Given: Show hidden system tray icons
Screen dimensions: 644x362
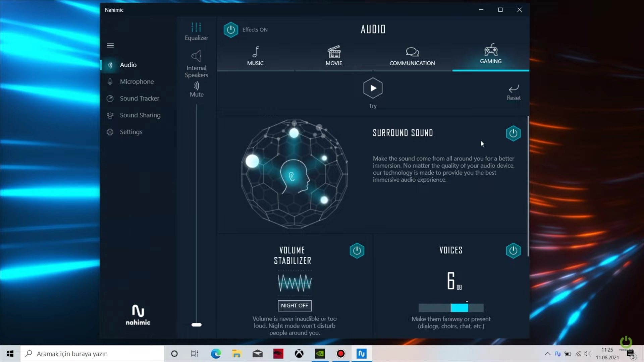Looking at the screenshot, I should point(547,354).
